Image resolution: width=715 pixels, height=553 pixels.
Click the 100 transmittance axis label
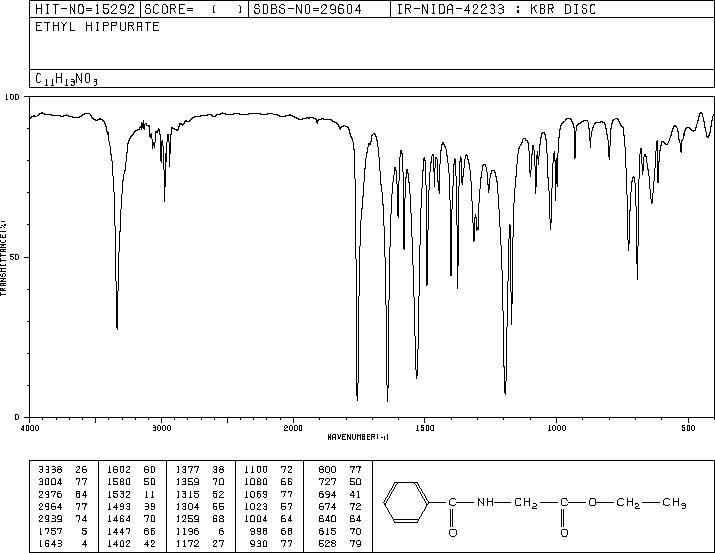[x=12, y=97]
